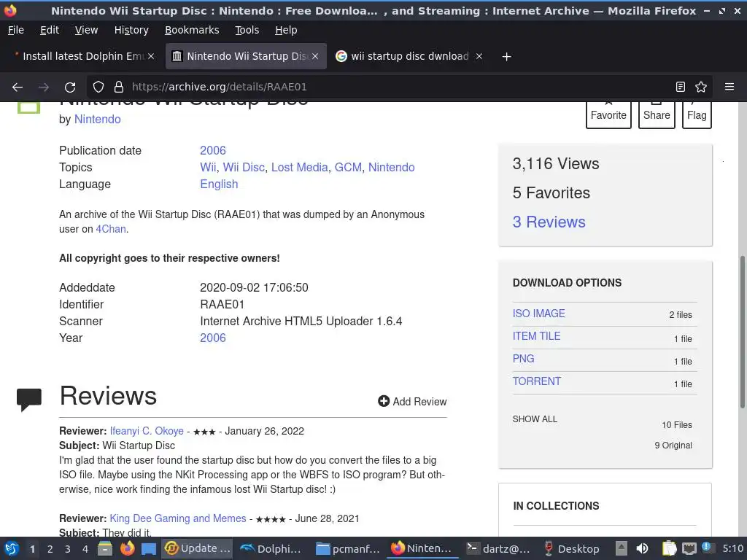Open the tracking protection shield icon

click(98, 87)
